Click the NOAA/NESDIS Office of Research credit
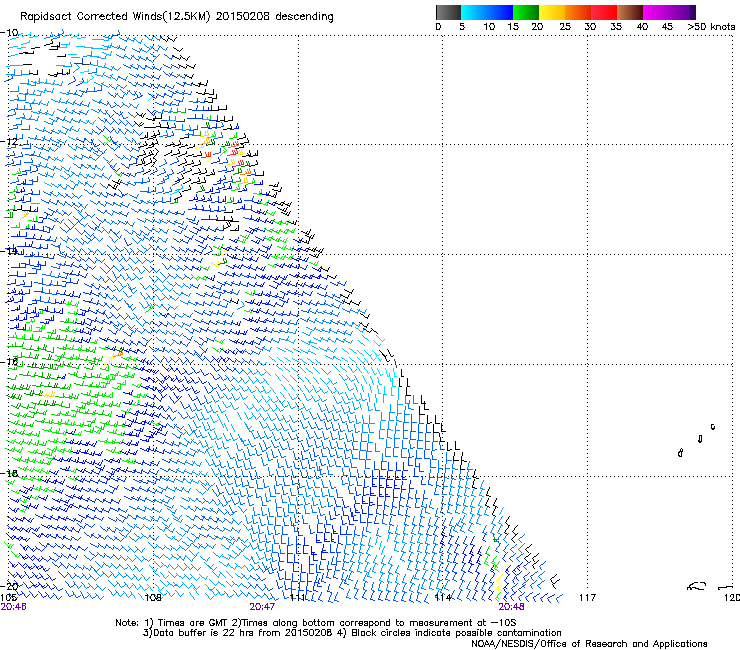This screenshot has width=740, height=650. point(589,644)
